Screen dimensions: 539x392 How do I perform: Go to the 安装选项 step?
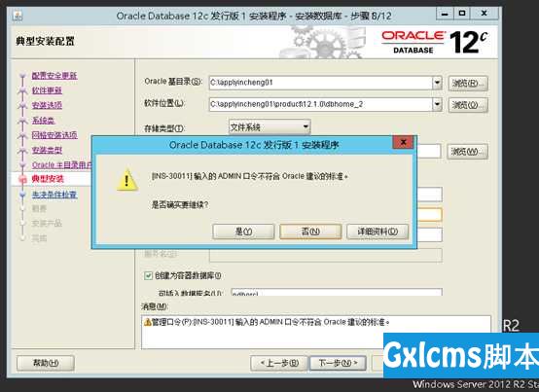47,105
